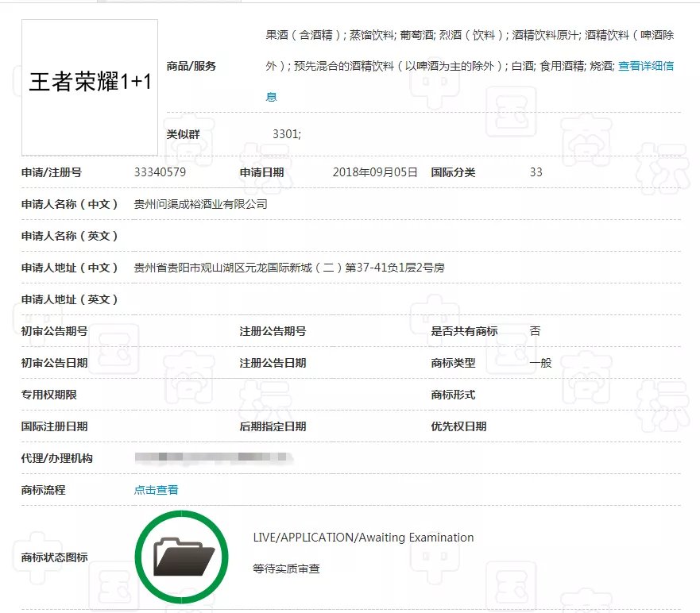Screen dimensions: 700x613
Task: Click the 代理/办理机构 label
Action: point(56,458)
